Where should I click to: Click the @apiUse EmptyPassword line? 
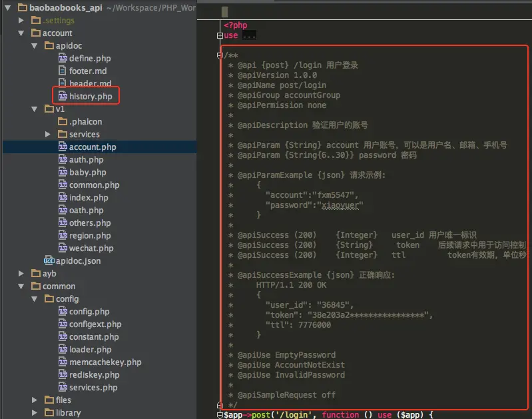click(286, 355)
